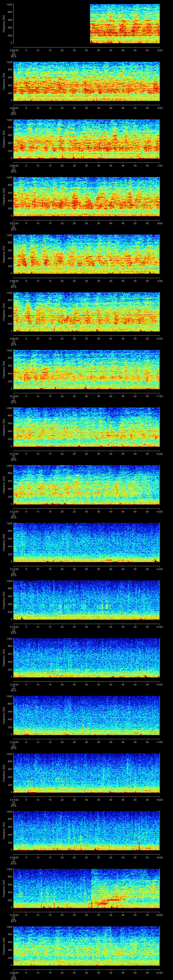
Task: Select the spectrogram beginning at 3:18:00
Action: 87,831
